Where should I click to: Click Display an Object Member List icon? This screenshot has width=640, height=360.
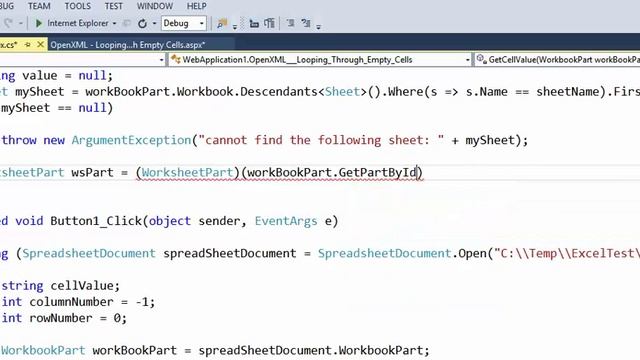coord(254,23)
